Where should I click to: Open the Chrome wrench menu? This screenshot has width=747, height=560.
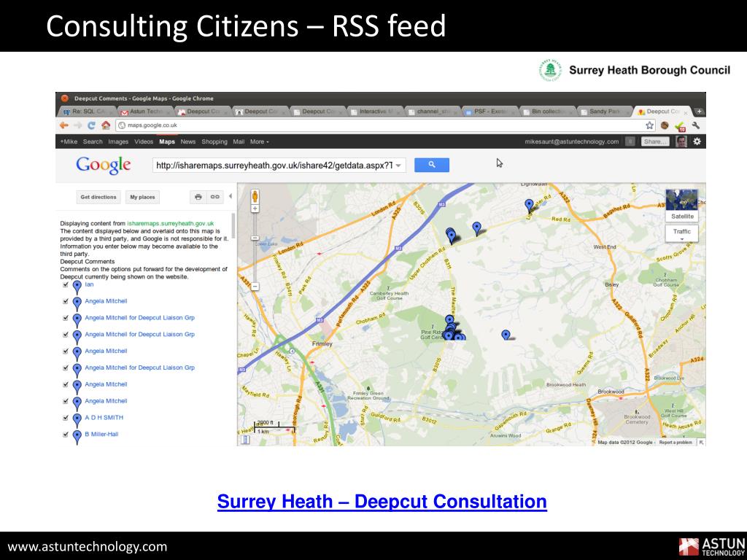[x=695, y=125]
